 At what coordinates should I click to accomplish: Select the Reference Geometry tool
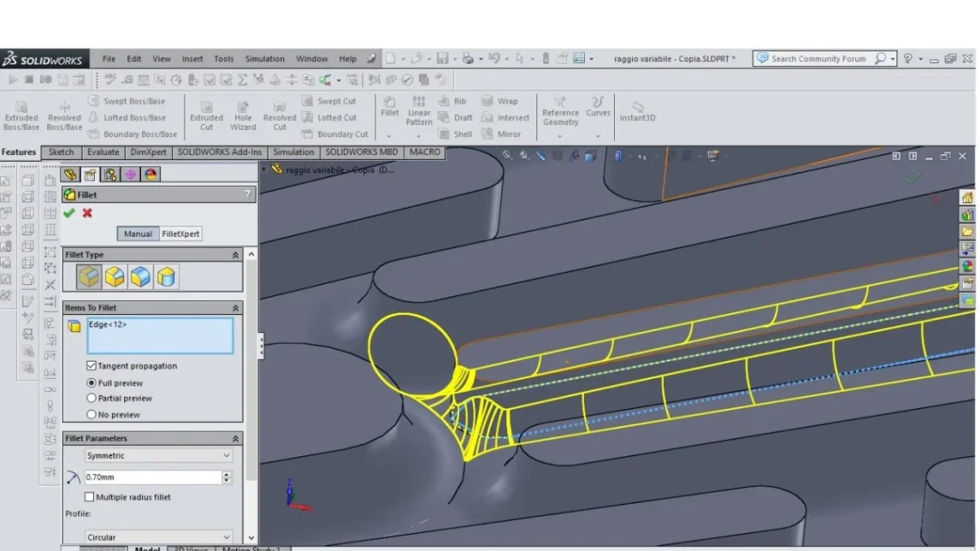tap(560, 102)
